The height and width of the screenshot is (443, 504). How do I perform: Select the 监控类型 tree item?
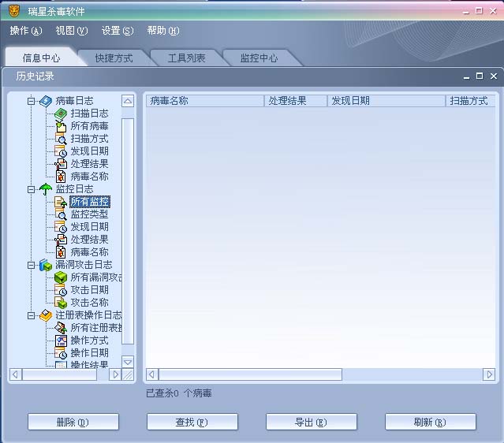click(90, 214)
